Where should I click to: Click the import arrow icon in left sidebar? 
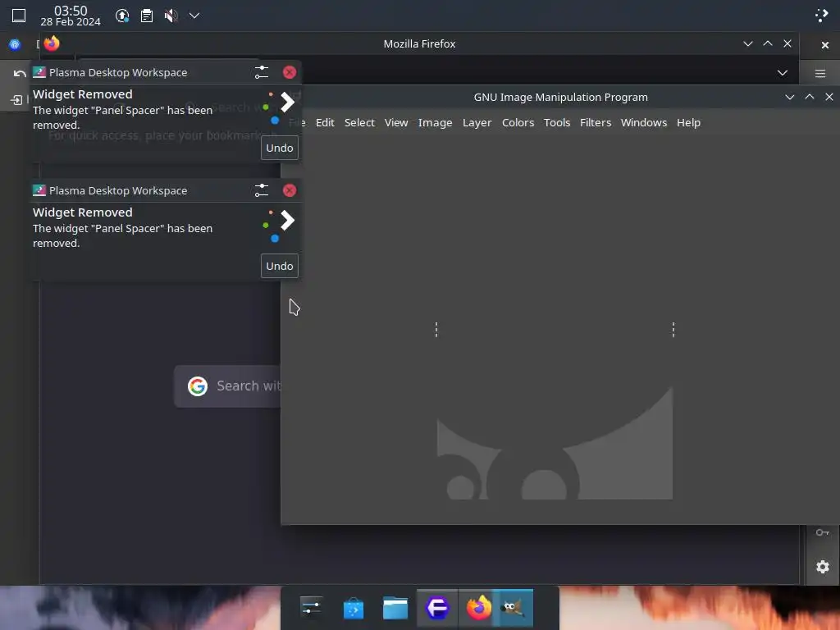tap(16, 100)
